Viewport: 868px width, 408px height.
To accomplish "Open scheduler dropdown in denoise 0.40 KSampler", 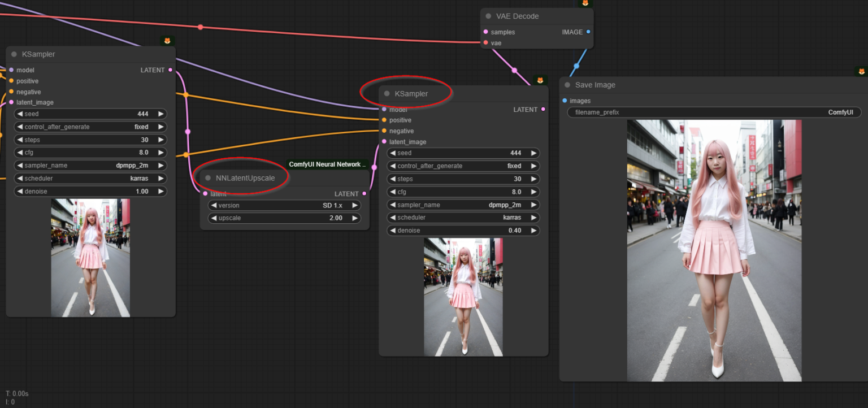I will point(463,218).
